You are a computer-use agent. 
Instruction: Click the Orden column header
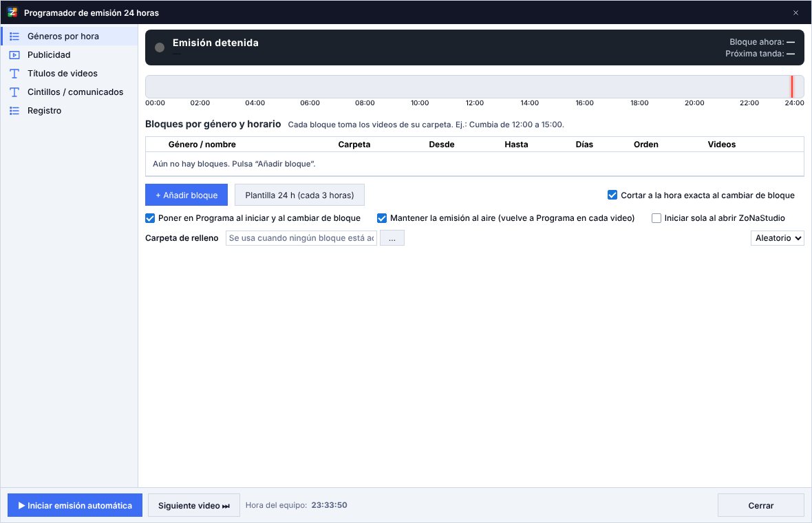(x=645, y=145)
